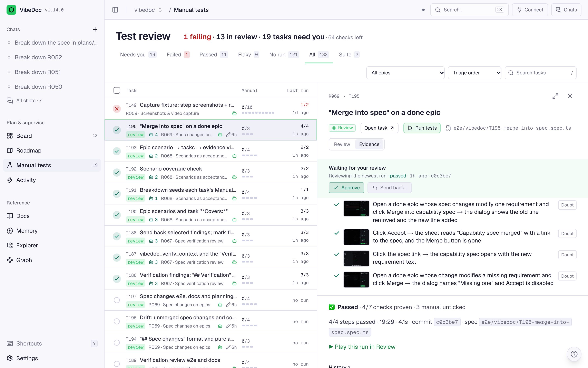Start a new chat with plus icon
The width and height of the screenshot is (588, 368).
pyautogui.click(x=95, y=29)
